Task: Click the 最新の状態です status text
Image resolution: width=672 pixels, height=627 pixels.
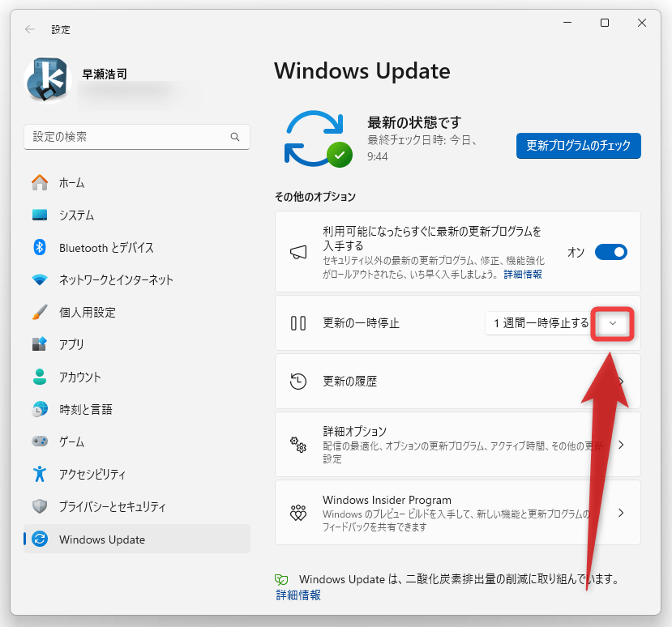Action: click(414, 122)
